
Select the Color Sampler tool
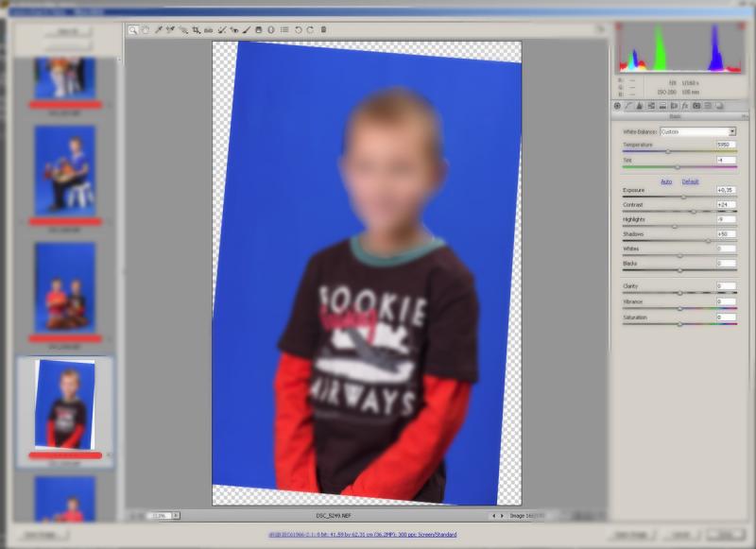[170, 30]
